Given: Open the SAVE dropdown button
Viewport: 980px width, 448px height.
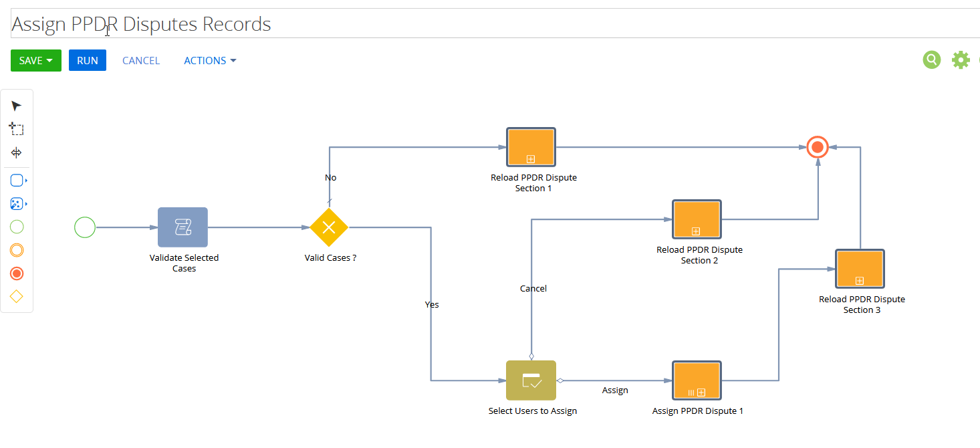Looking at the screenshot, I should pyautogui.click(x=36, y=60).
